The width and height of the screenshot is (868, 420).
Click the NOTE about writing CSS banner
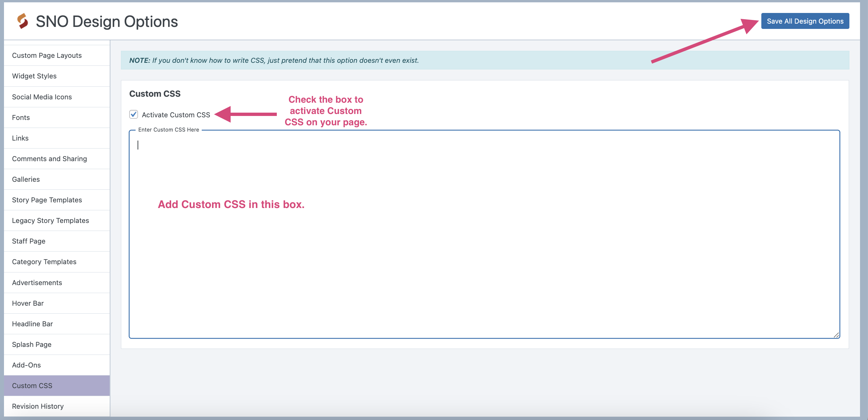pyautogui.click(x=485, y=60)
